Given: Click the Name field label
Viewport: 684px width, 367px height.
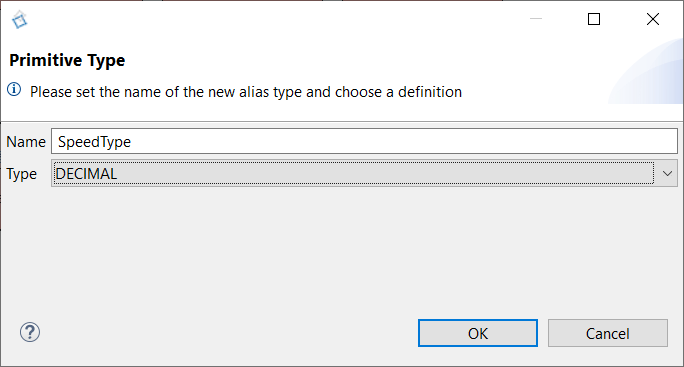Looking at the screenshot, I should point(26,142).
